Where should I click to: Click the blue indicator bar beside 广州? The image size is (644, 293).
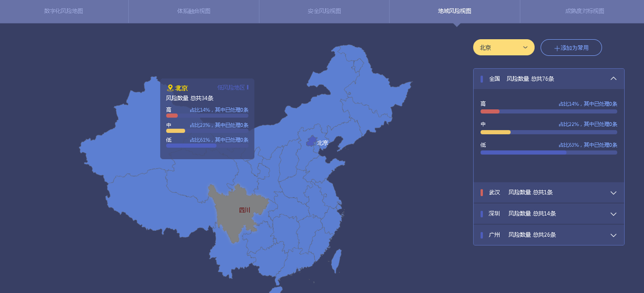click(x=482, y=235)
